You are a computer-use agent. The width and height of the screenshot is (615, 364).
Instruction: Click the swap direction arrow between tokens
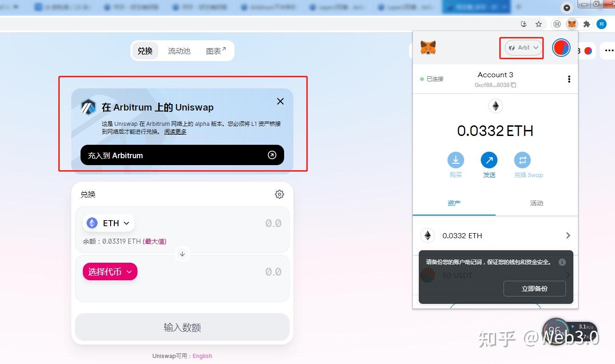coord(182,254)
